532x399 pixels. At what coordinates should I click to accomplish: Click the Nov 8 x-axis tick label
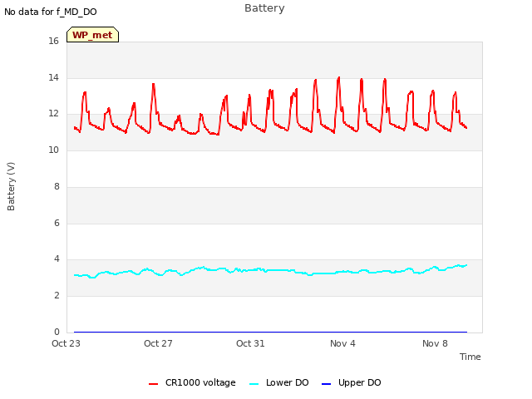[435, 343]
